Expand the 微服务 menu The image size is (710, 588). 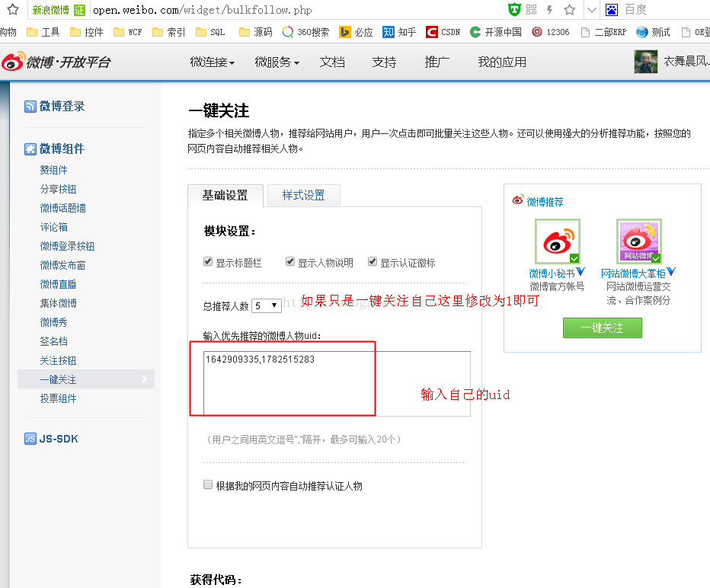coord(277,62)
